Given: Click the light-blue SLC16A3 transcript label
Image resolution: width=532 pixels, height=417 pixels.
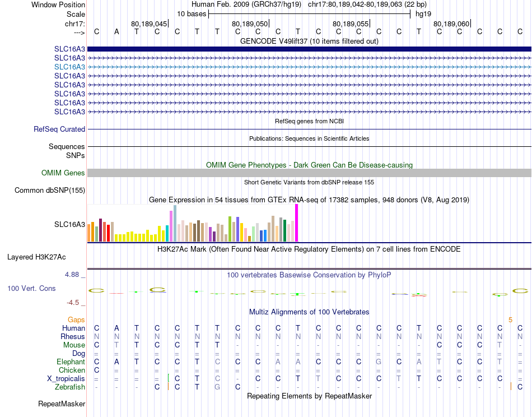Looking at the screenshot, I should coord(69,67).
